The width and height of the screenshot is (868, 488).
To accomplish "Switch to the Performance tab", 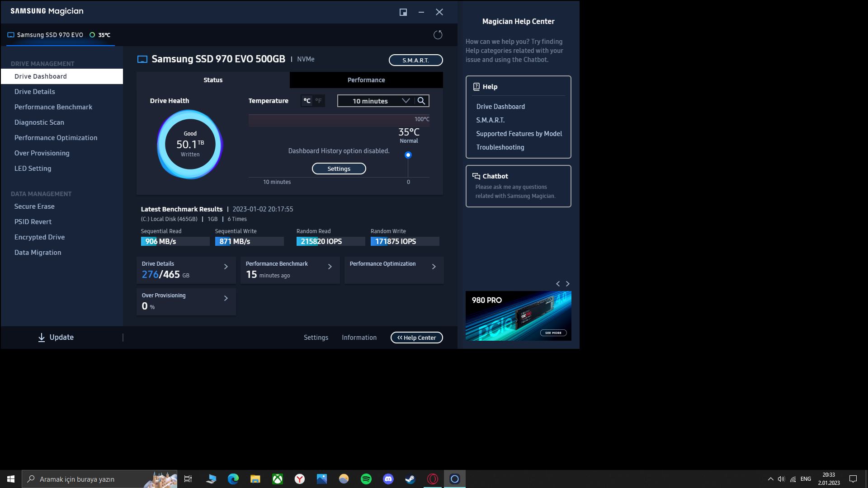I will coord(366,80).
